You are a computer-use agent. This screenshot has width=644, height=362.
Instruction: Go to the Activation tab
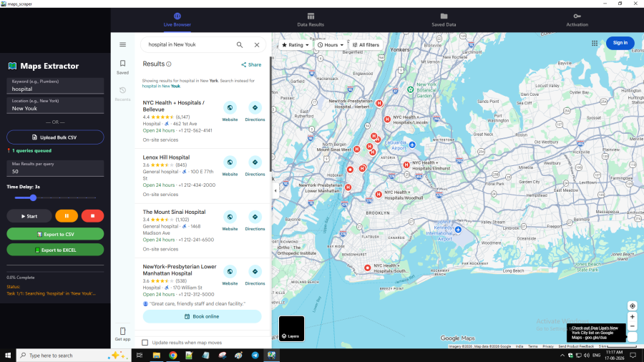click(577, 20)
